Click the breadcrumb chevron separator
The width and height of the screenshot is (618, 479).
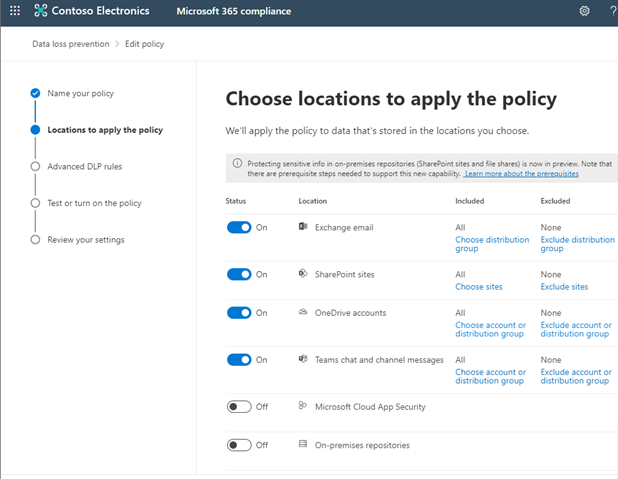pos(117,44)
